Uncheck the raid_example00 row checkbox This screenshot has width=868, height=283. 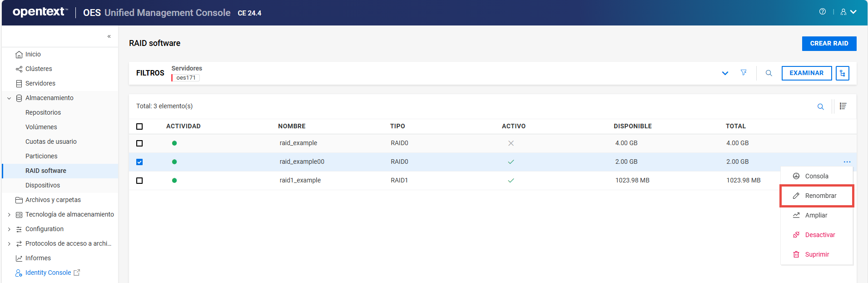139,162
